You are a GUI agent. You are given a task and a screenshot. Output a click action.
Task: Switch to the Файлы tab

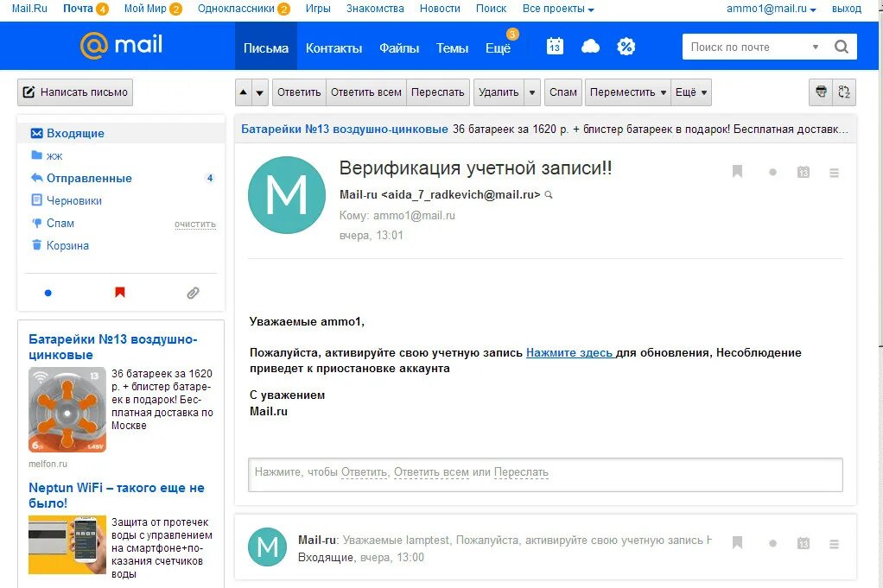coord(399,47)
